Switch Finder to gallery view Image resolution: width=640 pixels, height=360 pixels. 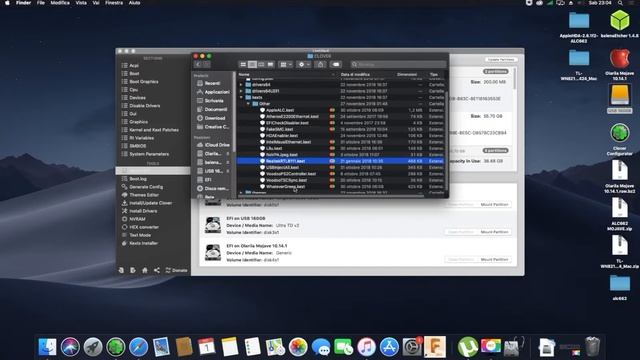coord(270,64)
